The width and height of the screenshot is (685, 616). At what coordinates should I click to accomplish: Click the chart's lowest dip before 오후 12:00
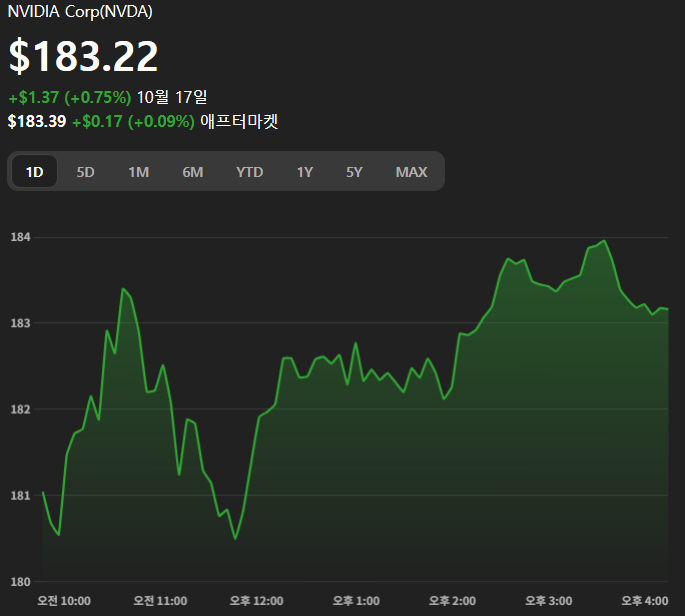(x=235, y=538)
